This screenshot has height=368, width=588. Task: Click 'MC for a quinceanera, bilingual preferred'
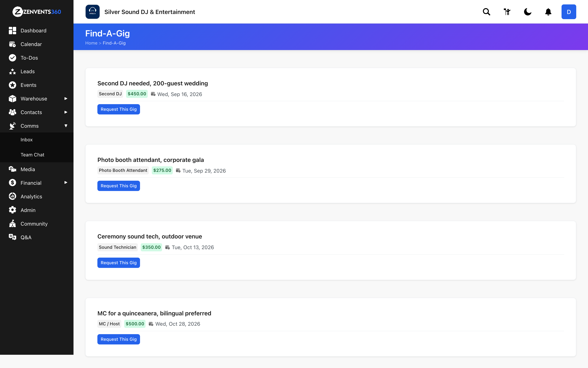pos(154,313)
